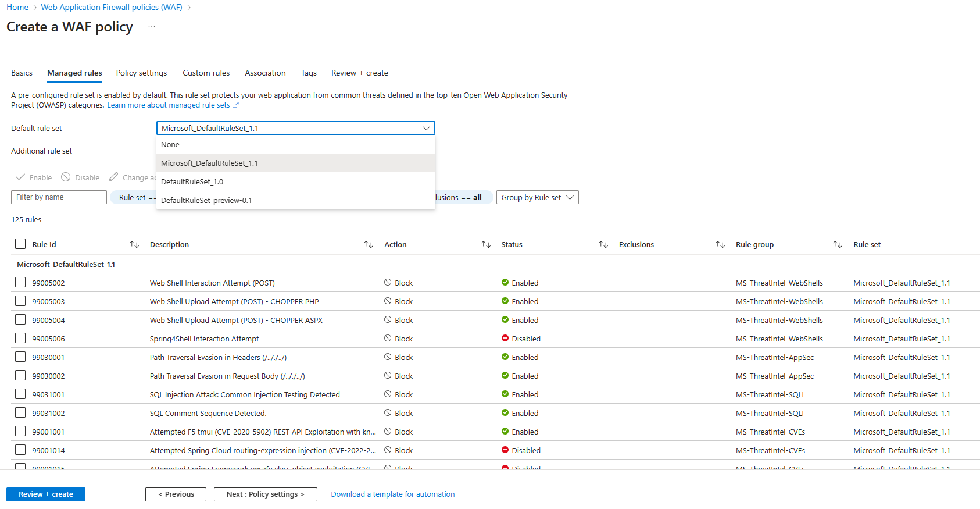980x509 pixels.
Task: Switch to the Managed rules tab
Action: pyautogui.click(x=74, y=73)
